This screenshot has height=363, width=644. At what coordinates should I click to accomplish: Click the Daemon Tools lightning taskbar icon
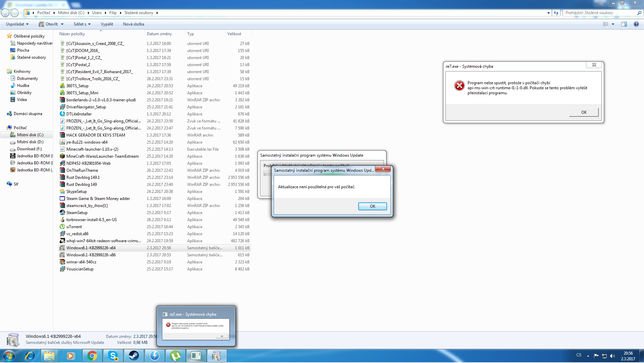(x=154, y=356)
